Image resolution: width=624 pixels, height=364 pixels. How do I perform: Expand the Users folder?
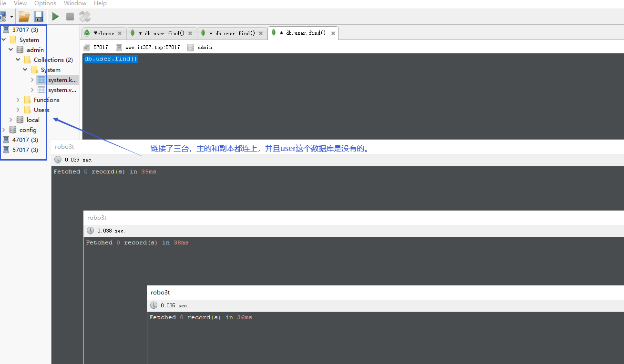18,110
